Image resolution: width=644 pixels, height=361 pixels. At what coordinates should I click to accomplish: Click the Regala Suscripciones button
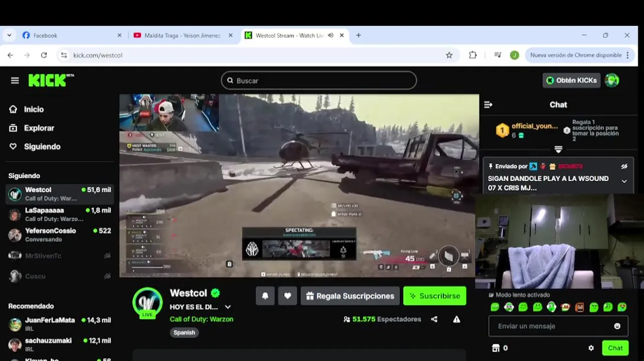(x=350, y=296)
